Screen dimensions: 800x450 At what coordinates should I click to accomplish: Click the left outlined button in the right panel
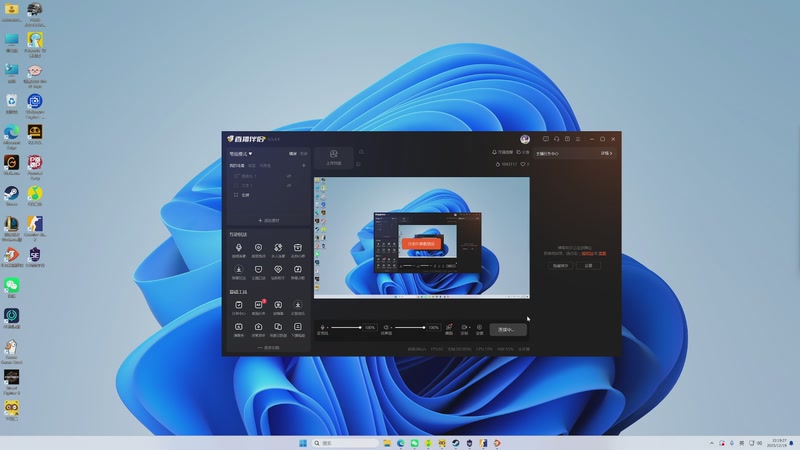tap(561, 266)
